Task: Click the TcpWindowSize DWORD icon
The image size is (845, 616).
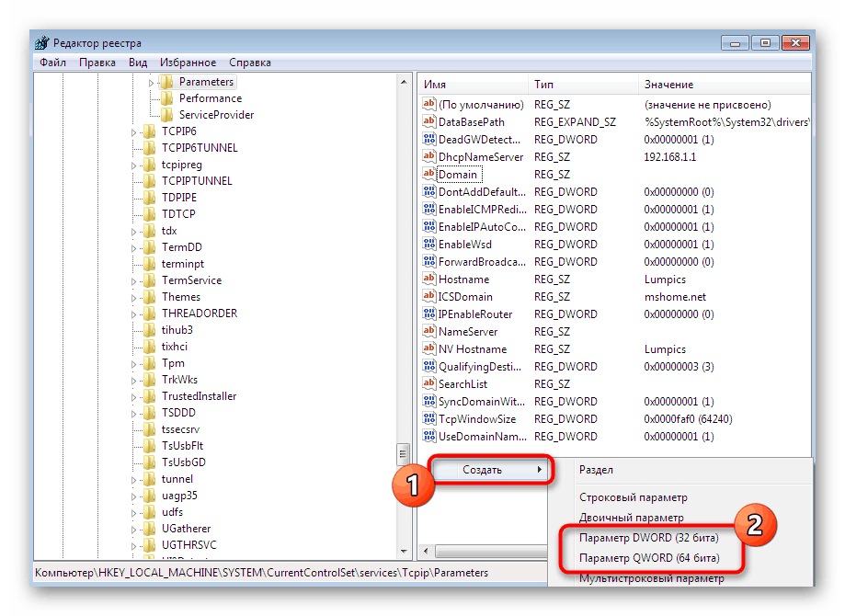Action: (429, 418)
